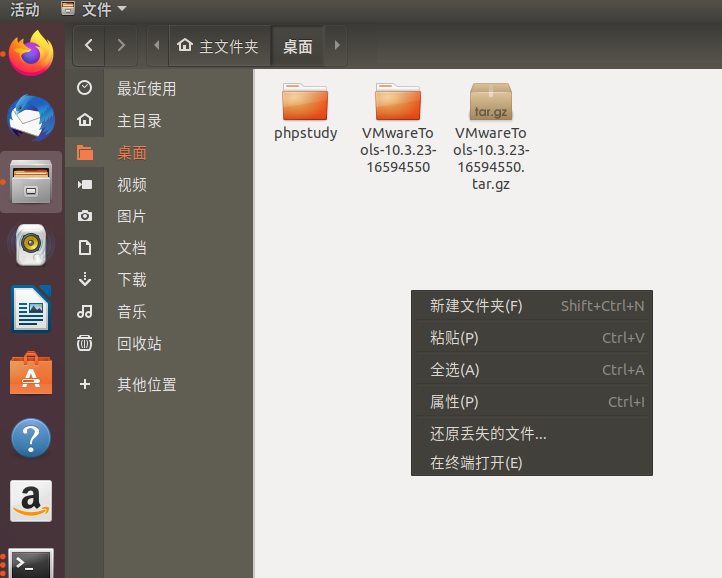
Task: Select 还原丢失的文件... menu entry
Action: (x=532, y=433)
